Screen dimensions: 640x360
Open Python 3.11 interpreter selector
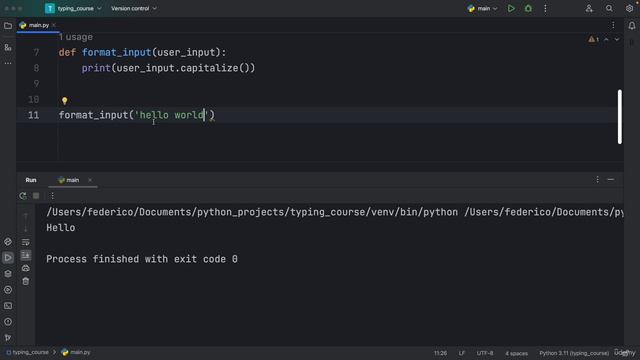point(574,353)
